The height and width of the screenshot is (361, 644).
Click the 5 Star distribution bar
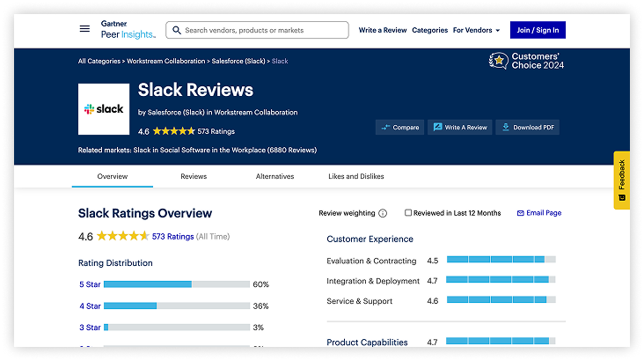[x=177, y=284]
